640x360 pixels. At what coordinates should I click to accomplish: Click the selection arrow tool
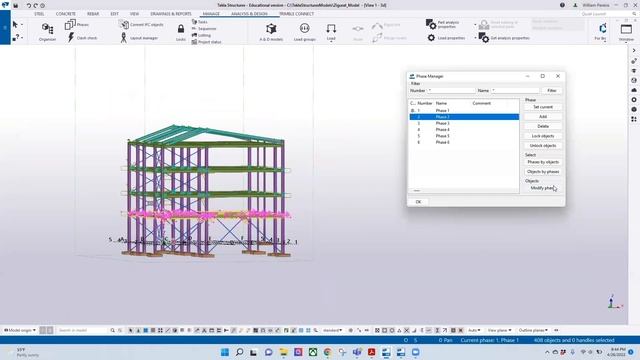[16, 24]
